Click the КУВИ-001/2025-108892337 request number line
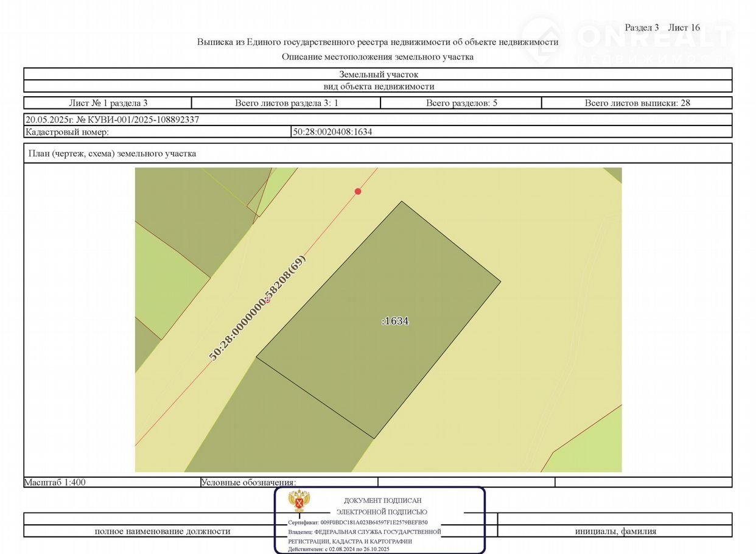Viewport: 756px width, 554px height. coord(113,119)
